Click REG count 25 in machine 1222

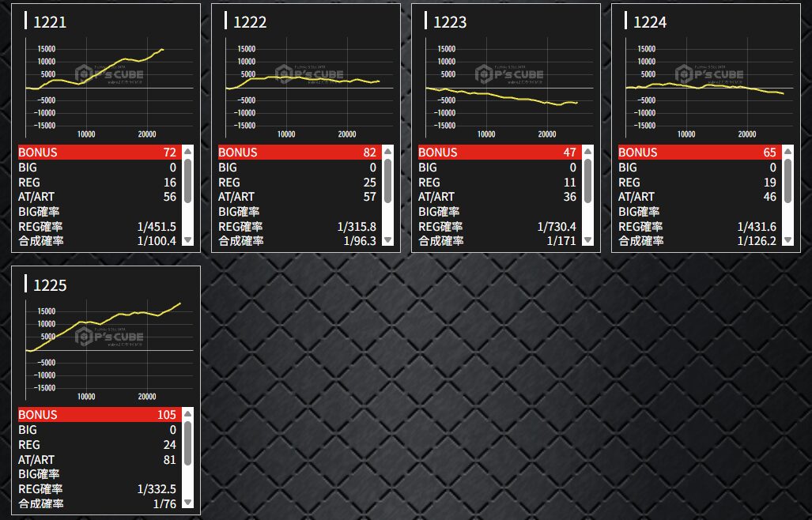click(x=370, y=182)
